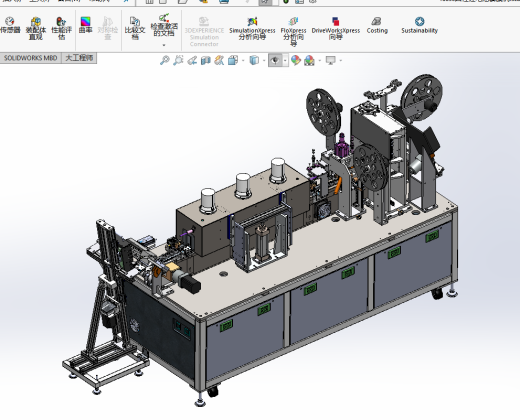The height and width of the screenshot is (420, 520).
Task: Open the Display Style dropdown arrow
Action: 264,61
